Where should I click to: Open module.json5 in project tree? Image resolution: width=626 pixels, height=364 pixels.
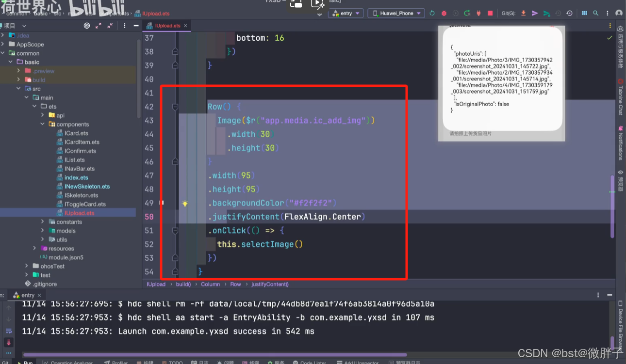(x=61, y=257)
